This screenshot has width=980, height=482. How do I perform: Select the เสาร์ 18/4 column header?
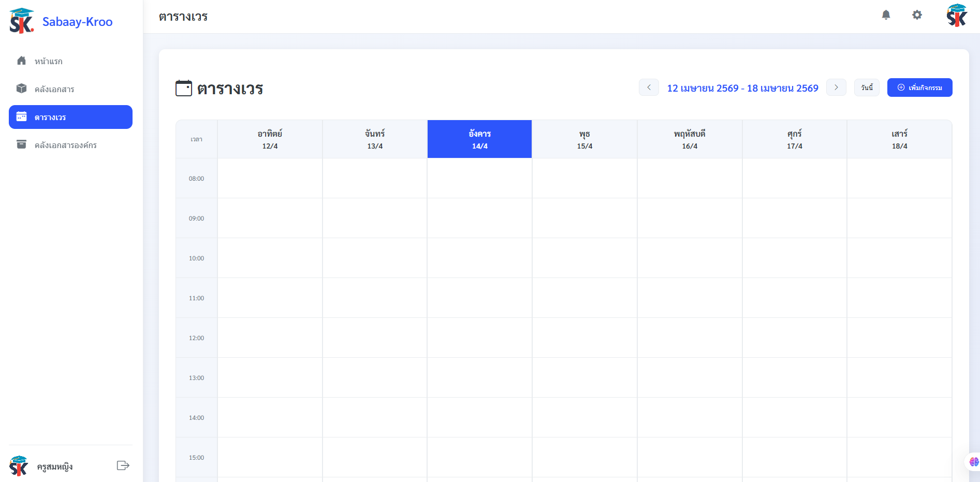coord(899,139)
